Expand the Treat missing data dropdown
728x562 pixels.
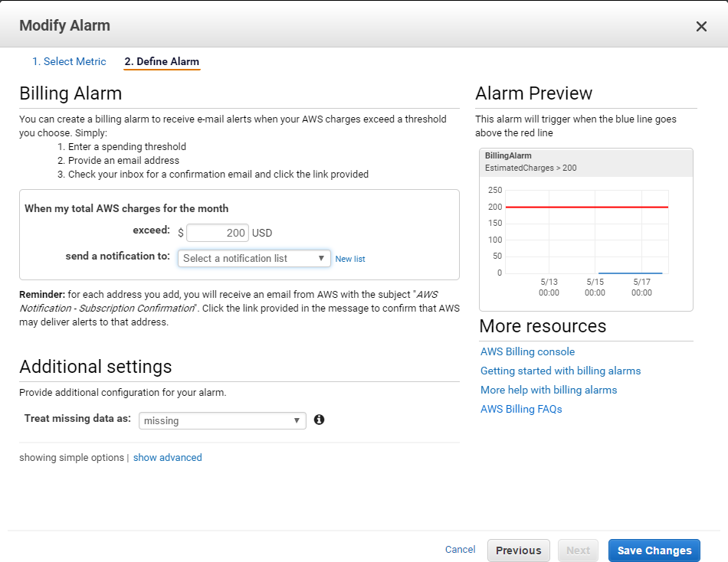(222, 420)
